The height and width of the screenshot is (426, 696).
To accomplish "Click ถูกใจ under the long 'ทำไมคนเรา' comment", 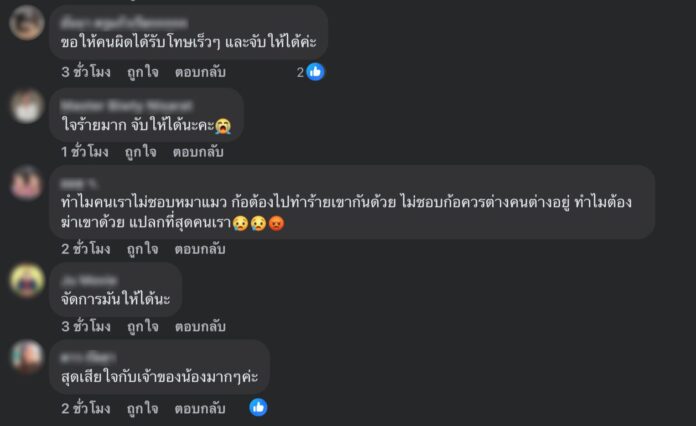I will tap(142, 249).
